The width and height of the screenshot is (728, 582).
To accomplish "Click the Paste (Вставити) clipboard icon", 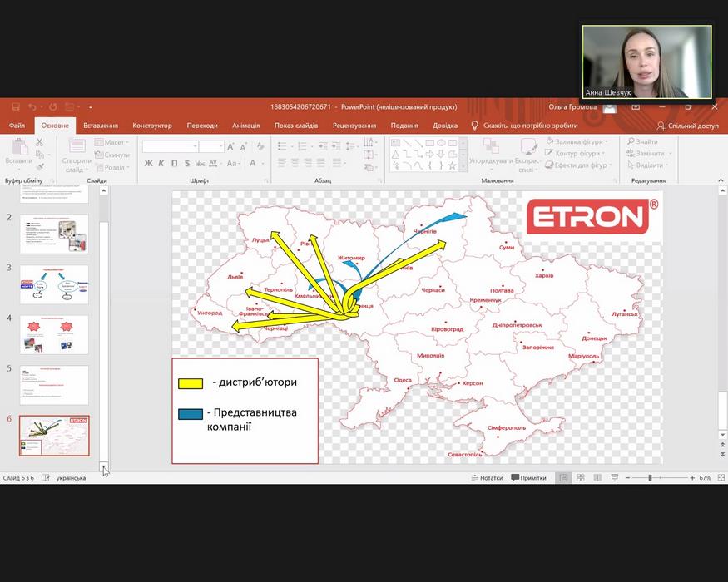I will pos(18,150).
